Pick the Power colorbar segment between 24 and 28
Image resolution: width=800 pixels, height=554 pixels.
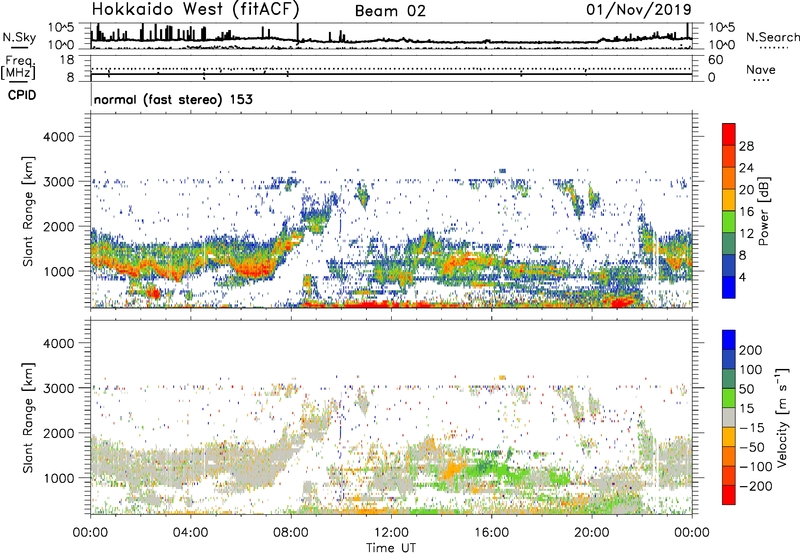pos(729,157)
